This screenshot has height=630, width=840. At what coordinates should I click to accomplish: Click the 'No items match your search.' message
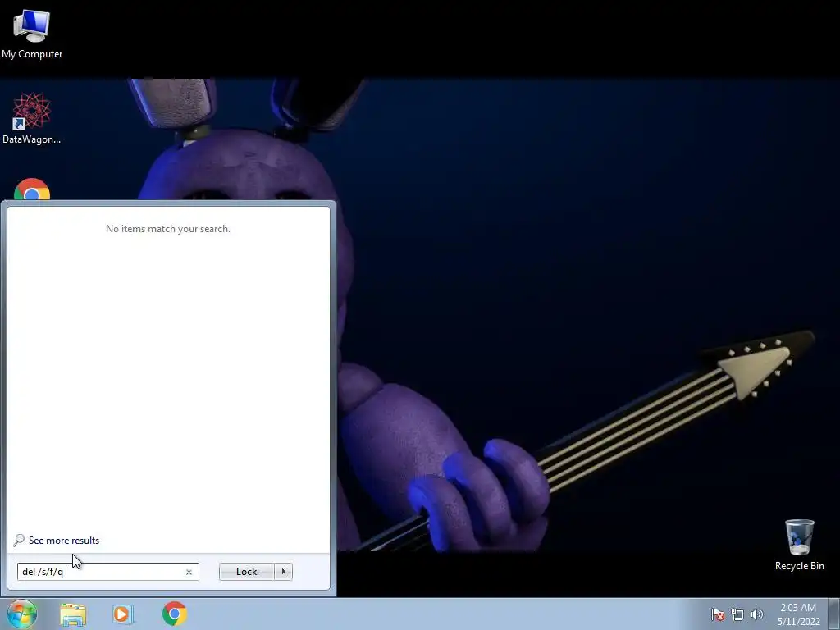coord(168,229)
